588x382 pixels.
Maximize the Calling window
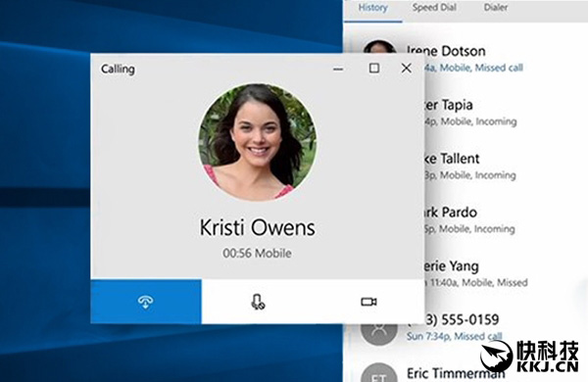tap(374, 69)
